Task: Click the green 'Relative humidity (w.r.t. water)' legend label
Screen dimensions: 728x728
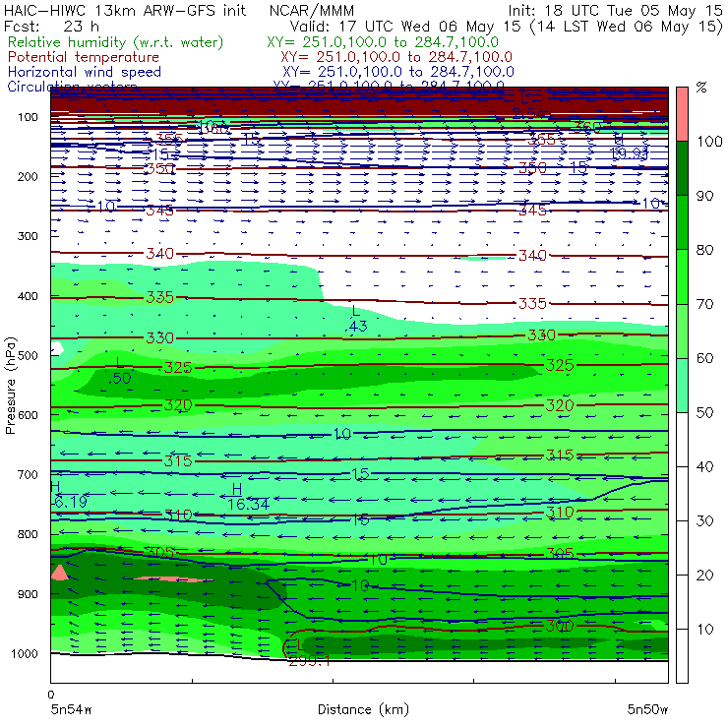Action: point(116,42)
